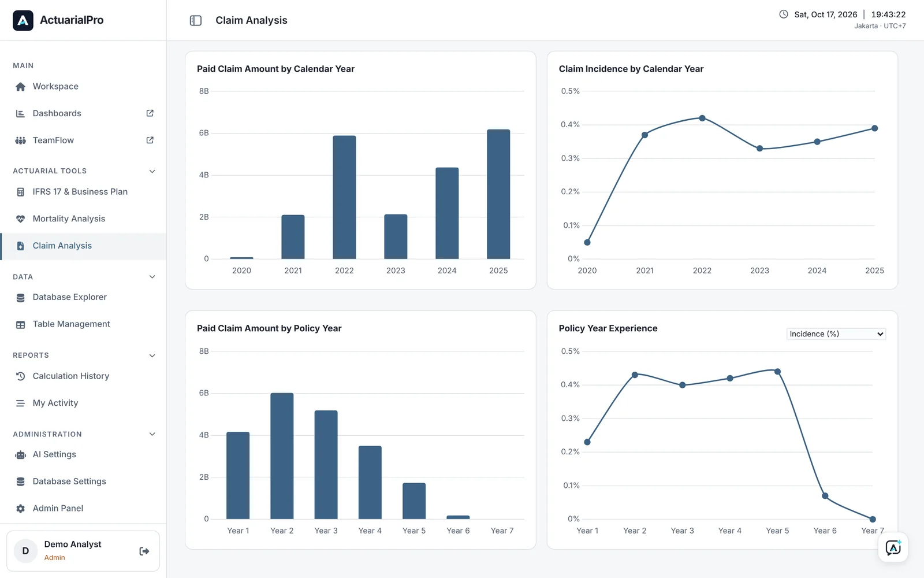Viewport: 924px width, 578px height.
Task: Click the Year 2 bar in policy year chart
Action: [x=282, y=456]
